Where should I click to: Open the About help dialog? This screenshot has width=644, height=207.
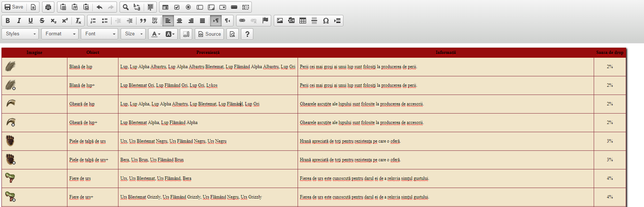(x=247, y=34)
